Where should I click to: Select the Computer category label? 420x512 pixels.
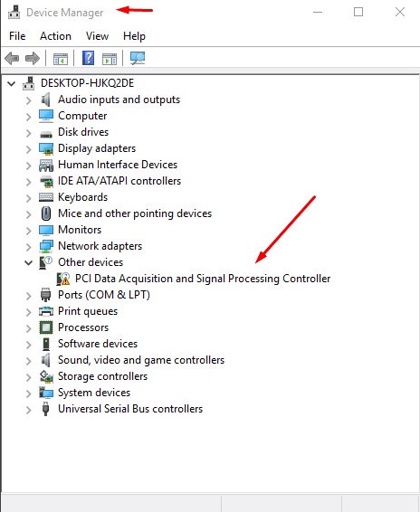click(82, 116)
